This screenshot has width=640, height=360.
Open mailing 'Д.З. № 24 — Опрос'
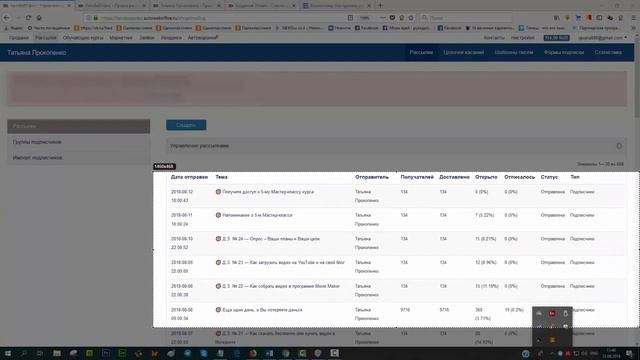click(271, 239)
